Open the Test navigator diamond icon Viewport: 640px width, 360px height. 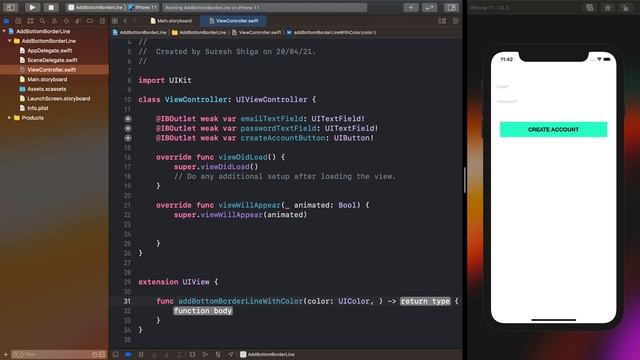point(66,21)
